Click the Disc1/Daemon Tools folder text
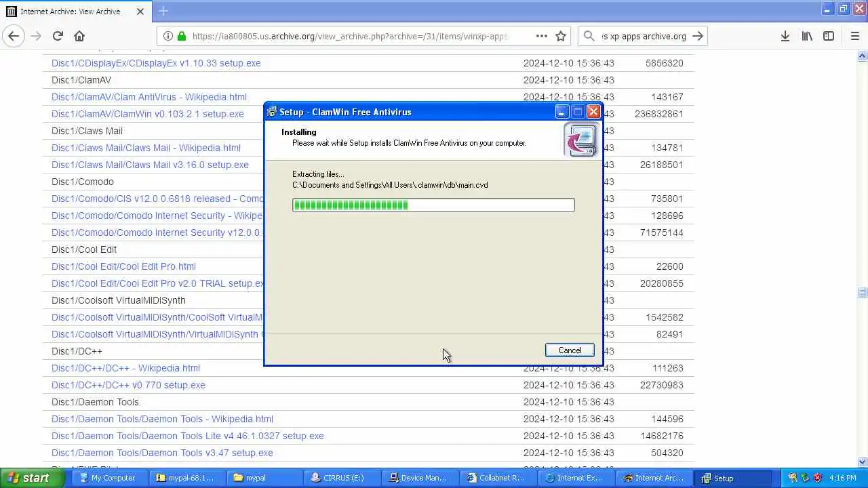 point(95,402)
